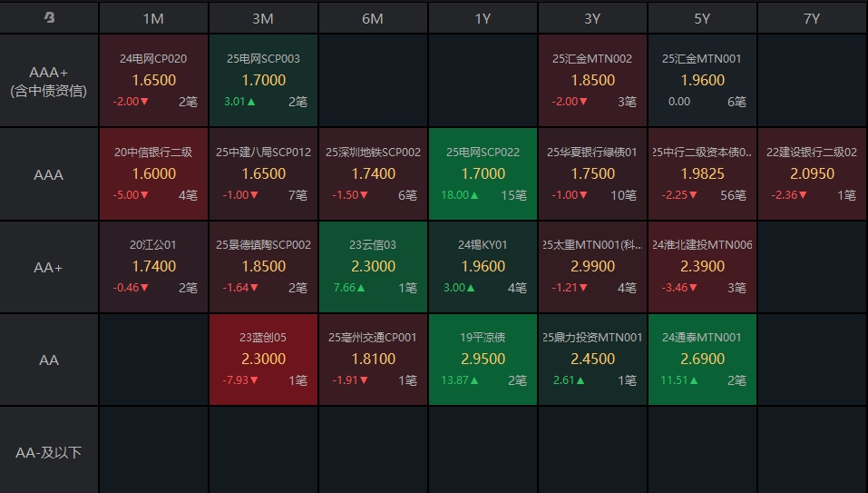This screenshot has width=868, height=493.
Task: Select the 1M maturity column header
Action: [x=153, y=18]
